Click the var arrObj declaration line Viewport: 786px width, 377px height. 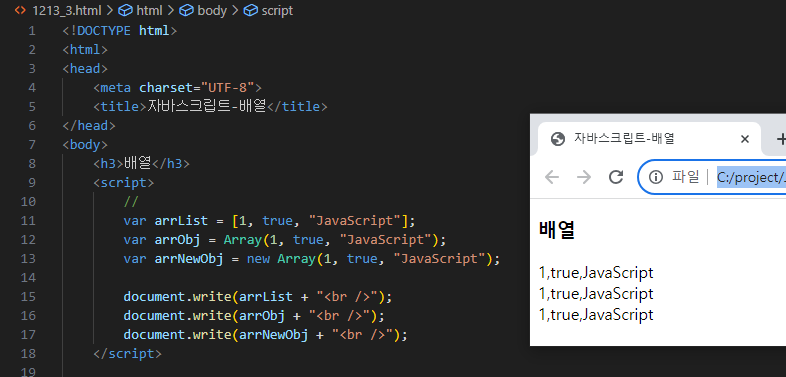(x=285, y=240)
